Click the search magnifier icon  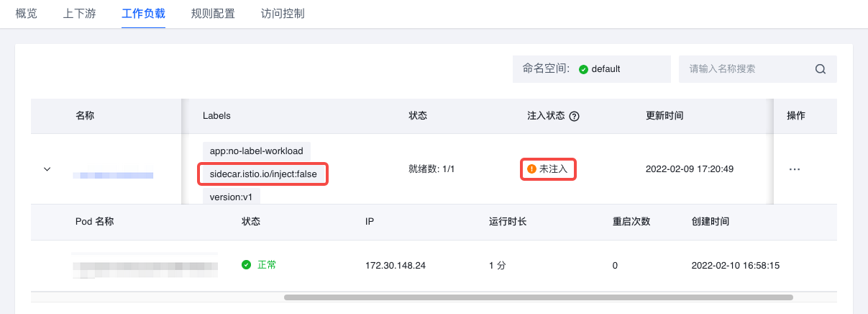click(820, 69)
